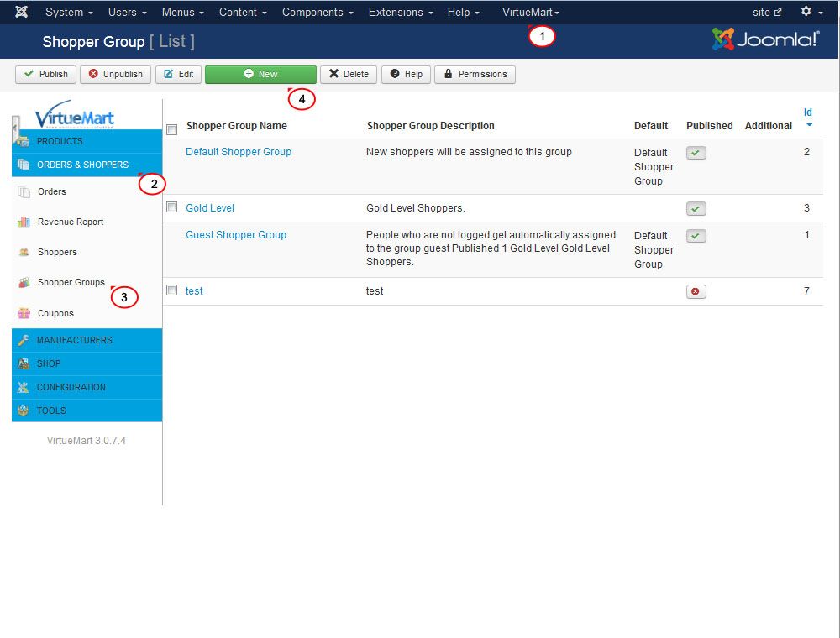
Task: Click the Publish toolbar button
Action: pos(45,75)
